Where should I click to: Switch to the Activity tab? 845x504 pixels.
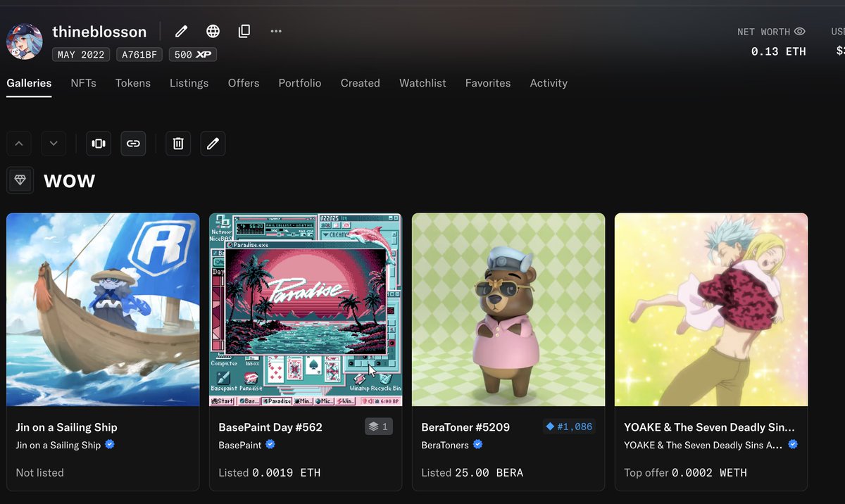click(x=549, y=83)
